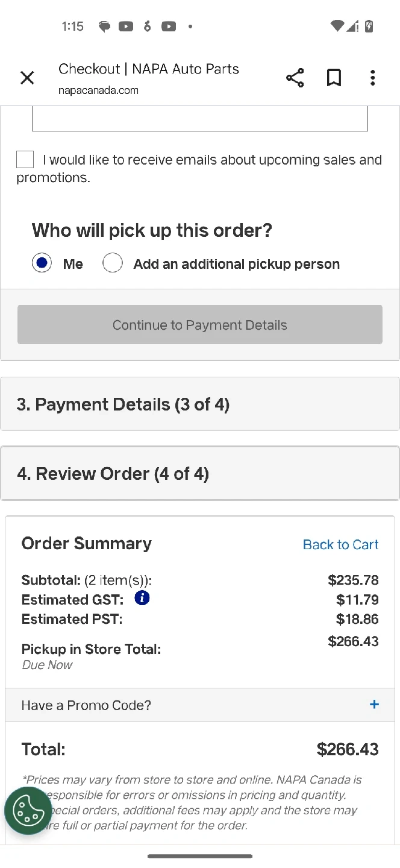This screenshot has height=868, width=400.
Task: Focus the text input field at top
Action: [x=199, y=119]
